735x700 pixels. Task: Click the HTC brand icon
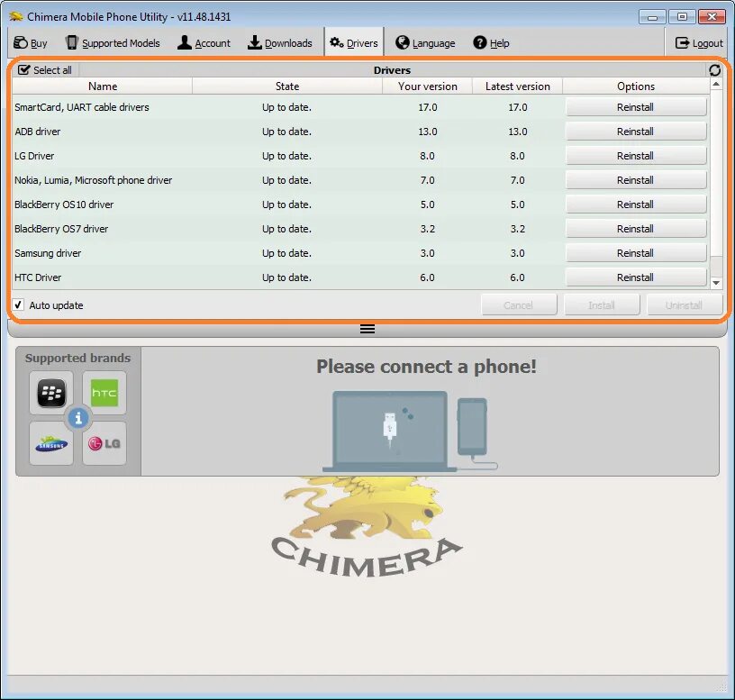coord(104,393)
